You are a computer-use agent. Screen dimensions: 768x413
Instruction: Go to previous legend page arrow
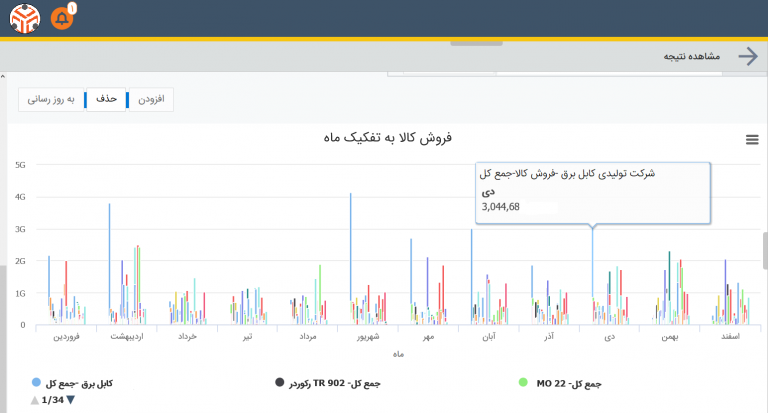coord(35,400)
